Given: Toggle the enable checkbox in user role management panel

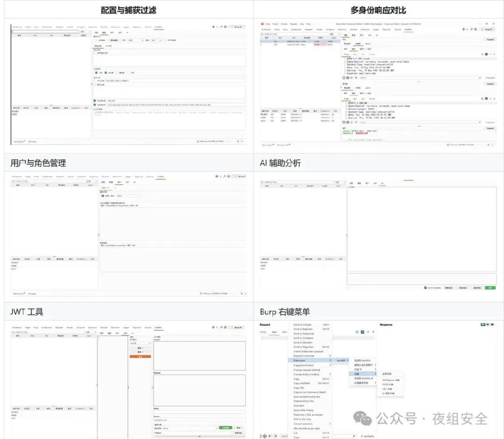Looking at the screenshot, I should 103,196.
